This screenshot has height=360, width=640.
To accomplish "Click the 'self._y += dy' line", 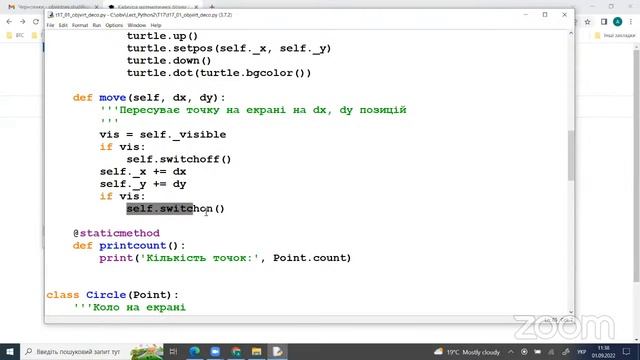I will [x=143, y=184].
